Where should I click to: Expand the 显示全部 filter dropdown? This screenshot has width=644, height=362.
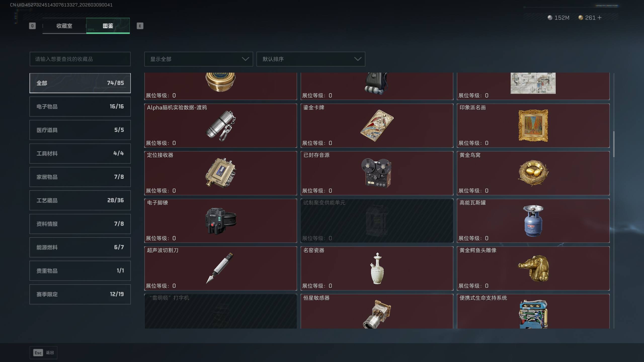(x=198, y=59)
